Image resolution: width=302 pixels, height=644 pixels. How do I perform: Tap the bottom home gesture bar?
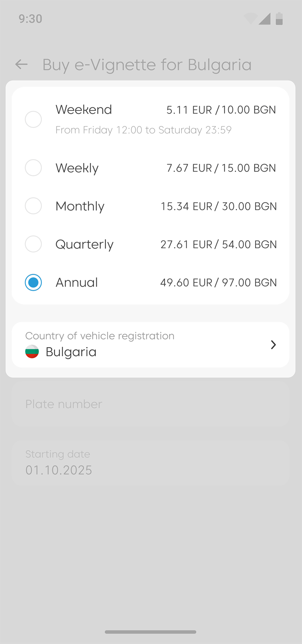[x=150, y=632]
